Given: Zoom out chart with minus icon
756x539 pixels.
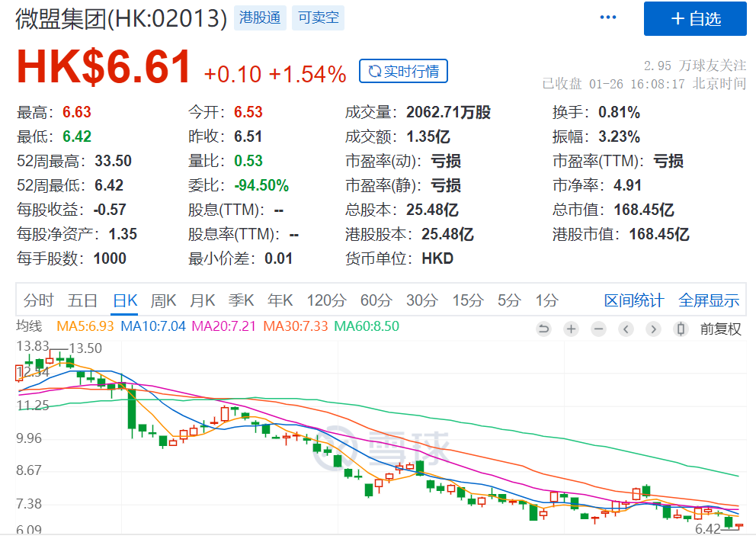Looking at the screenshot, I should click(x=598, y=329).
